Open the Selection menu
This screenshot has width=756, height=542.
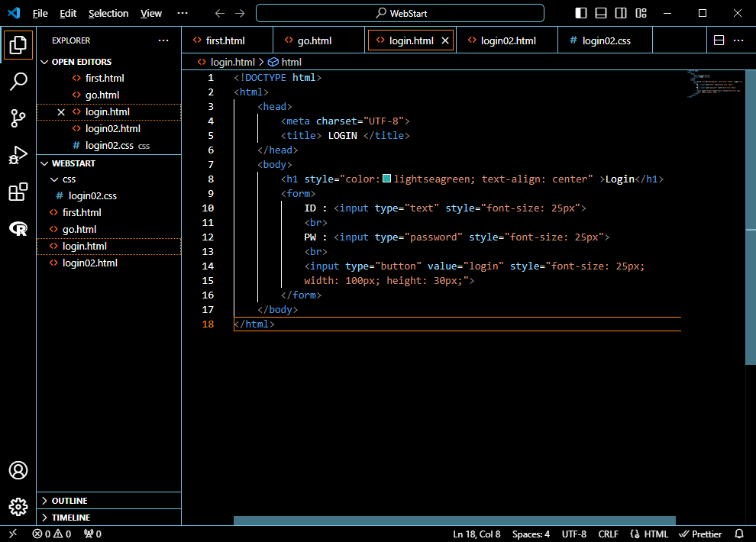(x=108, y=14)
